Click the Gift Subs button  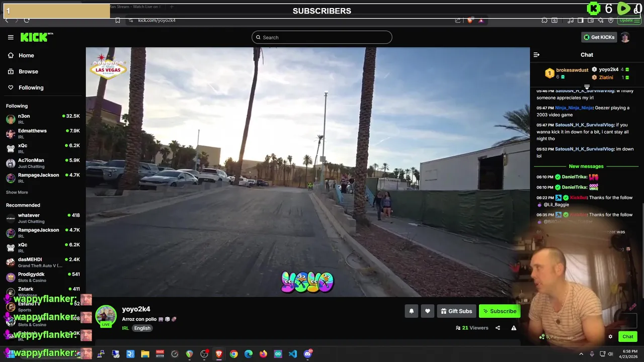point(456,311)
